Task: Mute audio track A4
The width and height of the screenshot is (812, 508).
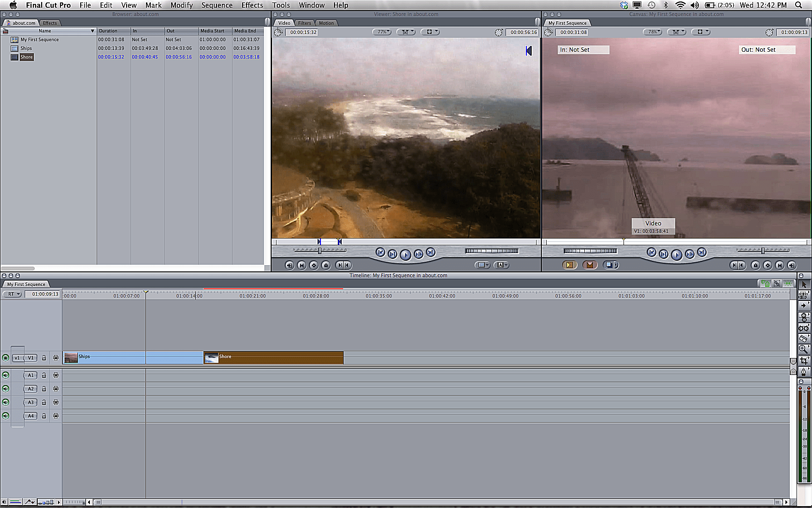Action: pos(5,416)
